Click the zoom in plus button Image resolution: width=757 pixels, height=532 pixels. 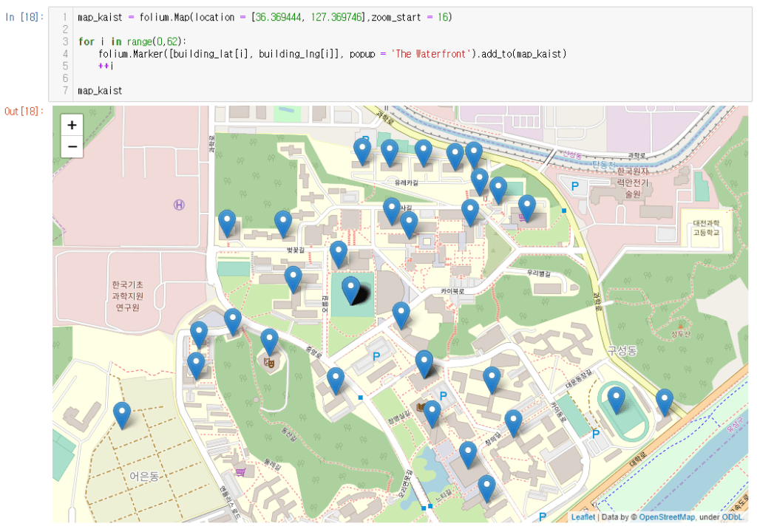point(72,125)
